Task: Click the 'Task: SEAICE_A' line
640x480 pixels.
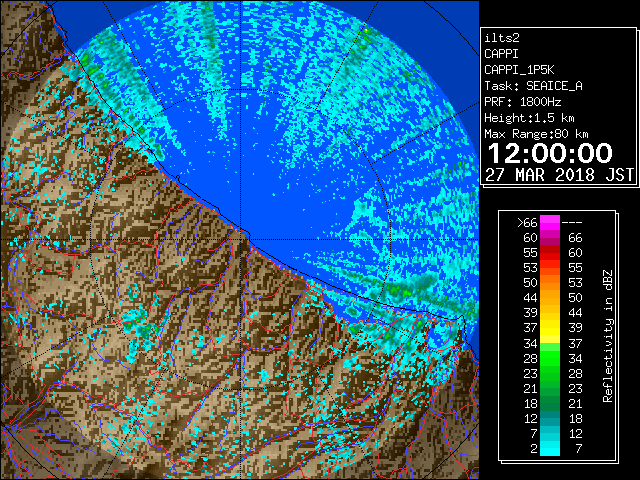Action: click(533, 86)
